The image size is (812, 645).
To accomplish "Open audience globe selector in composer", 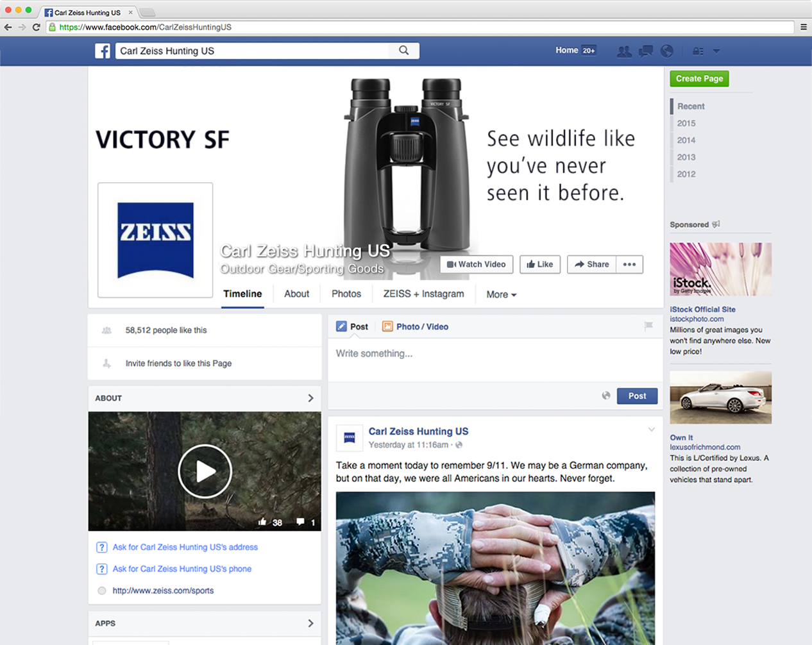I will tap(606, 396).
